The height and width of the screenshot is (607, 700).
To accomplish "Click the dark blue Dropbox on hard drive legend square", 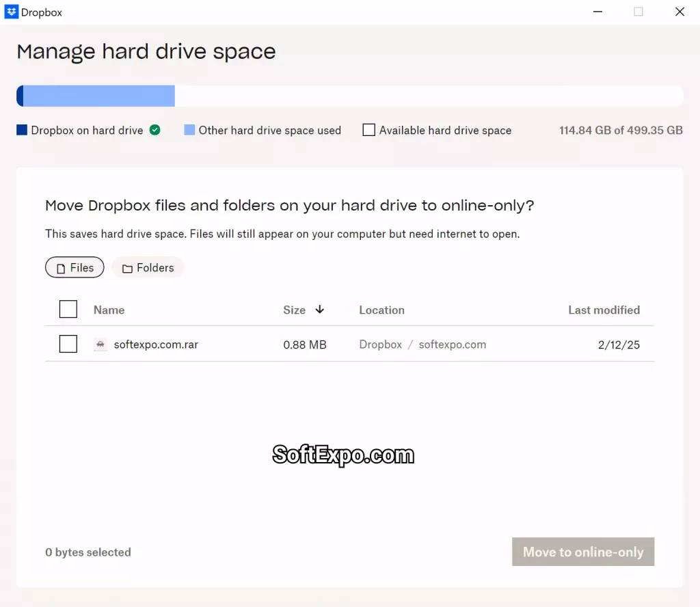I will pos(21,130).
